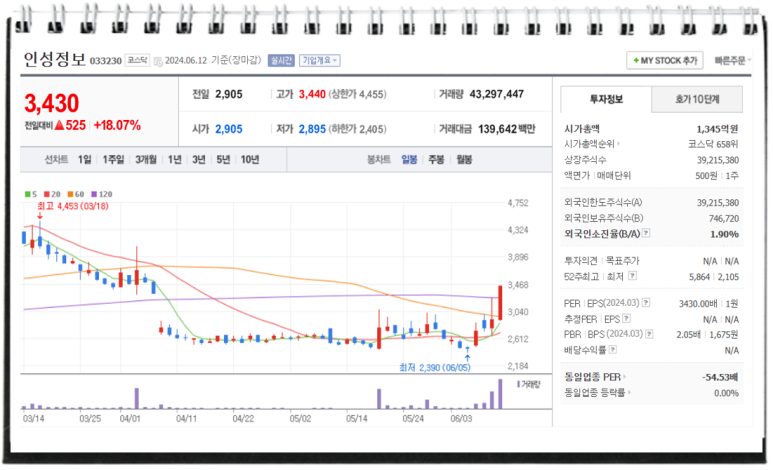This screenshot has width=773, height=470.
Task: Click the 인성정보 stock name
Action: pos(55,60)
